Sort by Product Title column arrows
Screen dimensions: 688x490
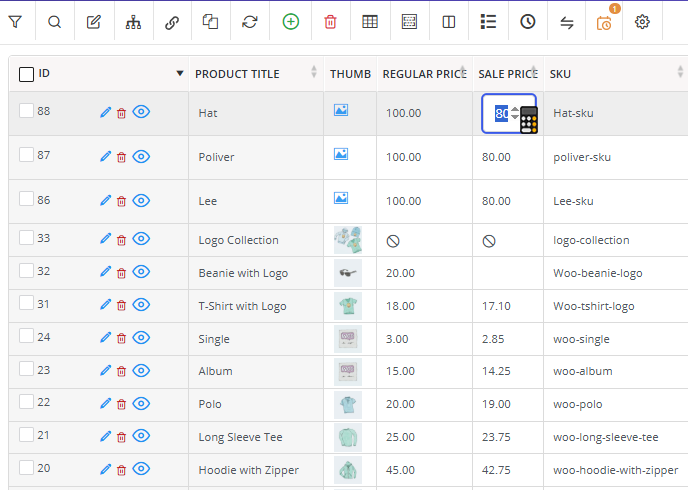(314, 72)
